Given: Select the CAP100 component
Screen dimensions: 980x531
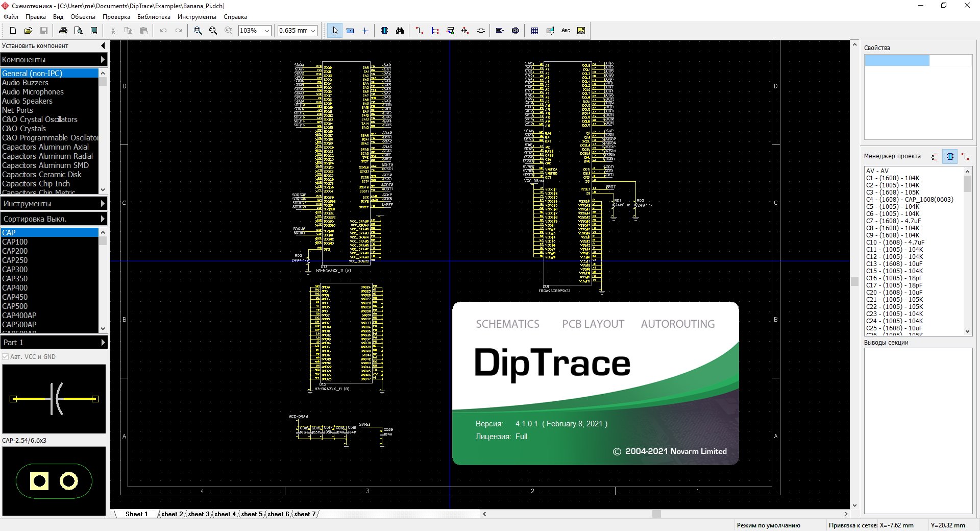Looking at the screenshot, I should [50, 242].
